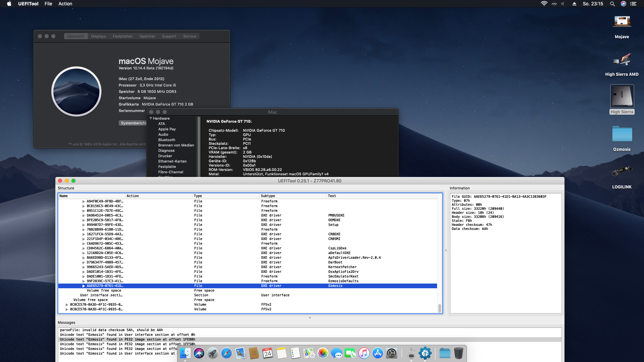Expand the DA964524 PMBUSDXE tree entry
The image size is (644, 362).
point(84,216)
